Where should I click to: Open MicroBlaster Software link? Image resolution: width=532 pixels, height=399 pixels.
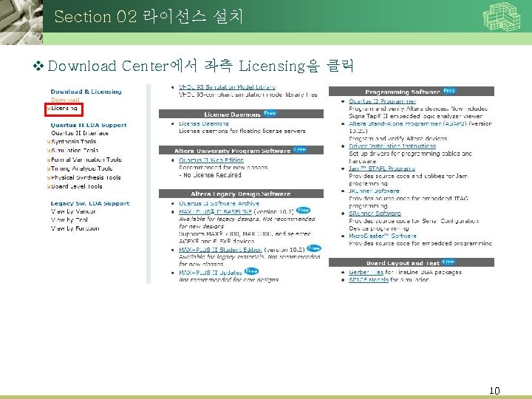coord(383,236)
